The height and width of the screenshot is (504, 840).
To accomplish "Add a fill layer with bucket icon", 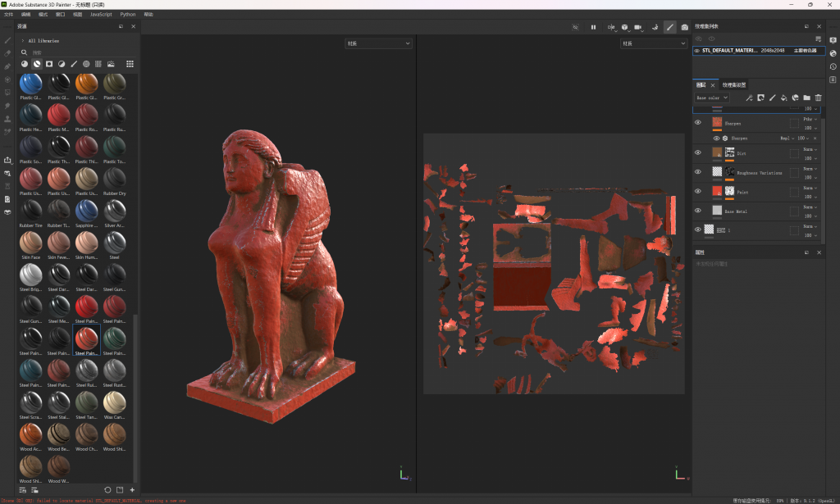I will tap(783, 98).
